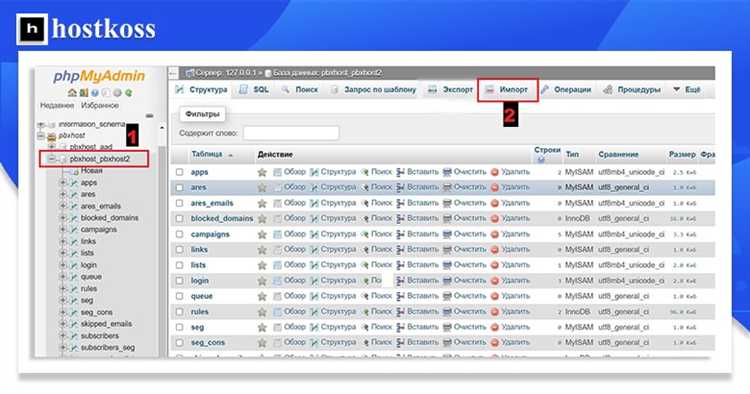
Task: Tick the checkbox for campaigns table
Action: click(x=179, y=234)
